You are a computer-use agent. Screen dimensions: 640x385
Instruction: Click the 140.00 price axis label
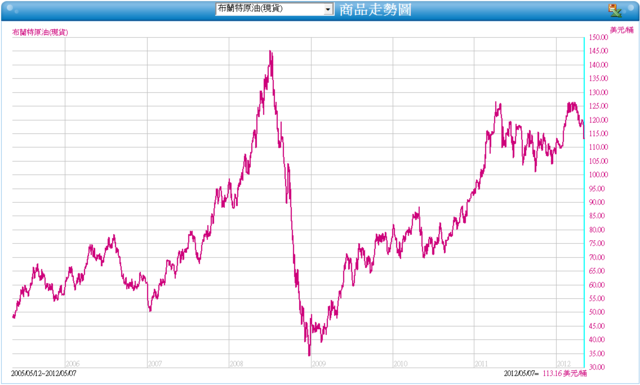tap(598, 65)
